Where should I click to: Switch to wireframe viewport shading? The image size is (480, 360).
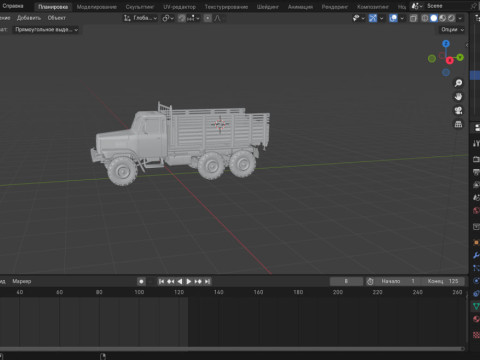tap(425, 18)
